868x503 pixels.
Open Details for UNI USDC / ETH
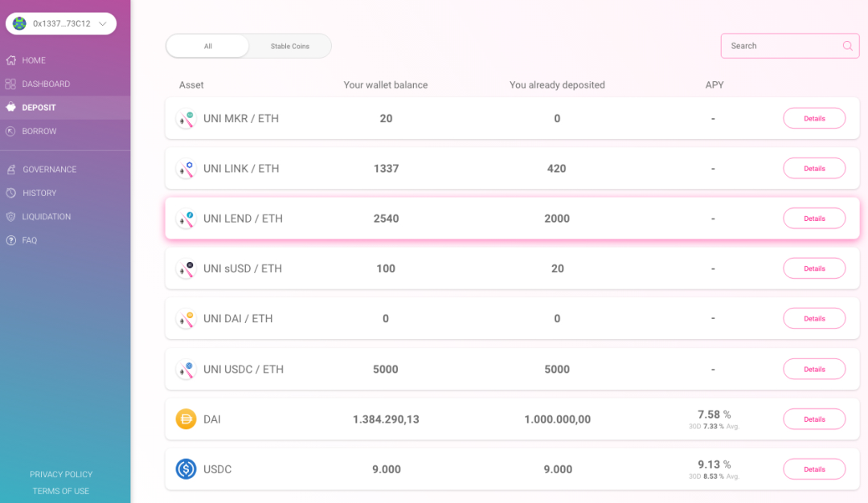[814, 369]
